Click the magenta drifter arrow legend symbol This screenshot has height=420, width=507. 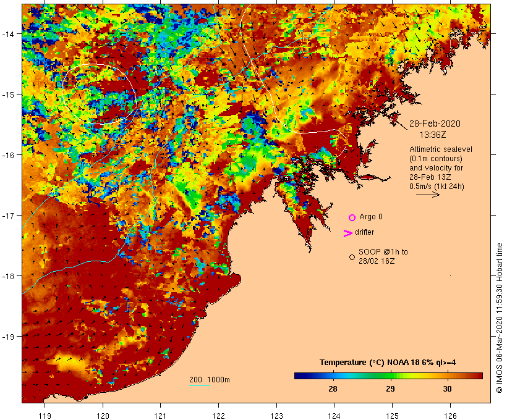[x=347, y=233]
